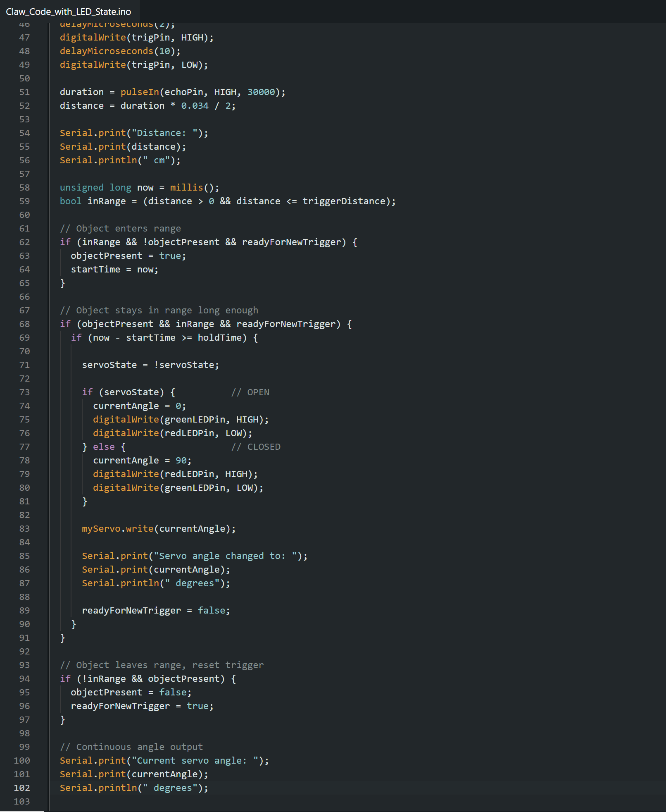
Task: Click 'digitalWrite(trigPin, HIGH);' on line 47
Action: 137,38
